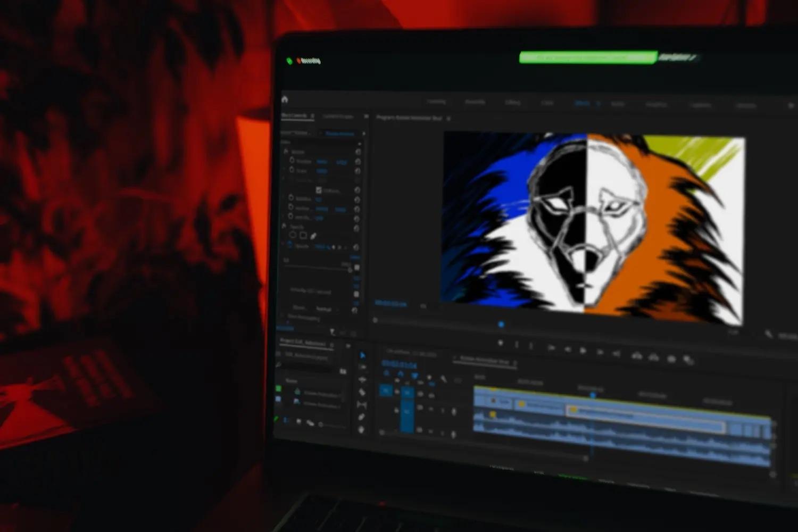The width and height of the screenshot is (798, 532).
Task: Toggle the Scale animation stopwatch
Action: pos(292,170)
